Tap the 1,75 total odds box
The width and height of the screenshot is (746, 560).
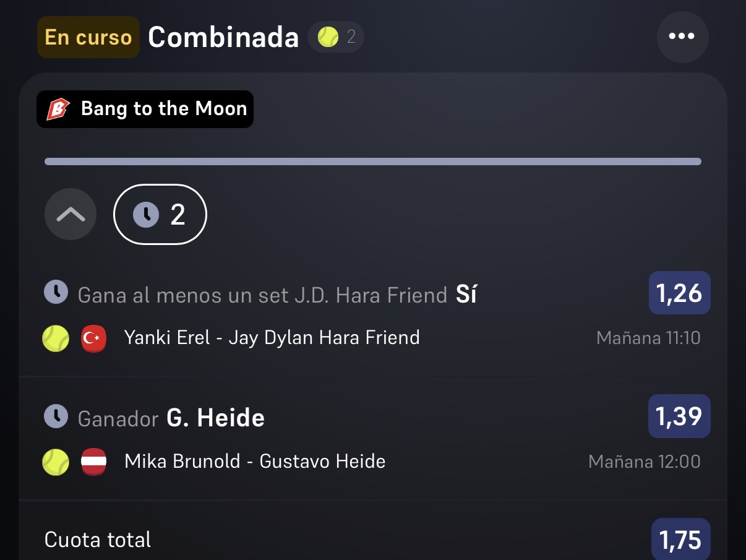(680, 540)
